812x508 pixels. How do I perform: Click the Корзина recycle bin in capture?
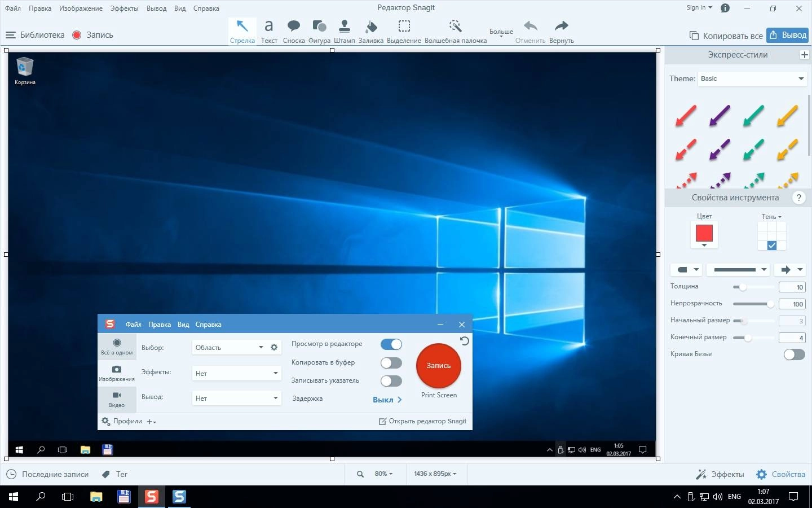click(25, 71)
